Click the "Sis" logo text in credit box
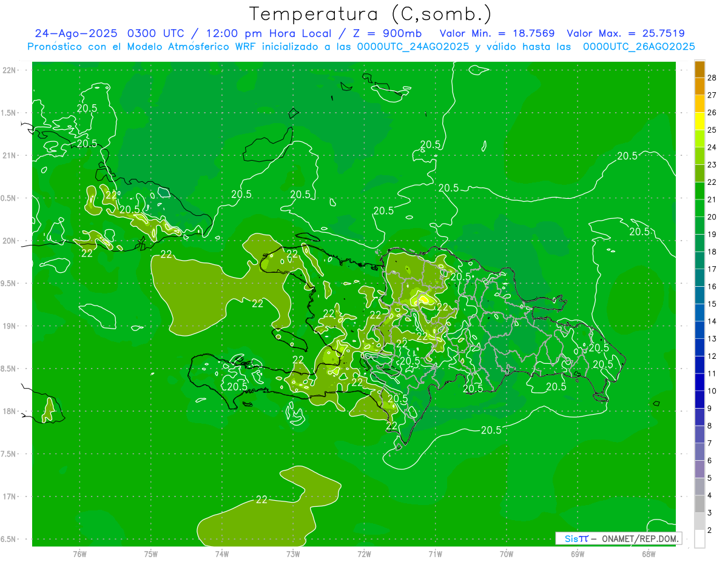 tap(570, 538)
